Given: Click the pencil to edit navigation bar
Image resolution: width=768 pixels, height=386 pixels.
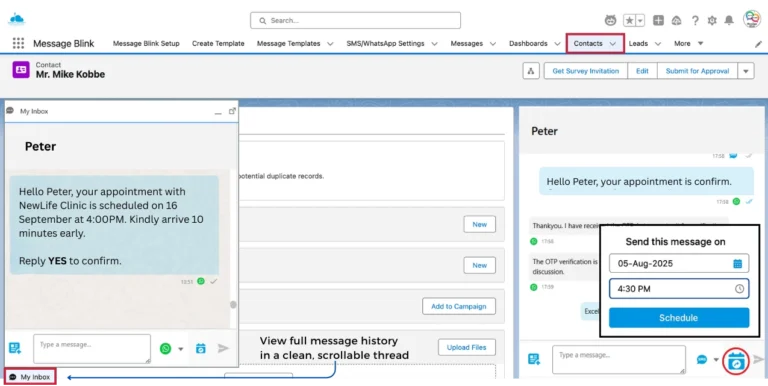Looking at the screenshot, I should coord(758,44).
